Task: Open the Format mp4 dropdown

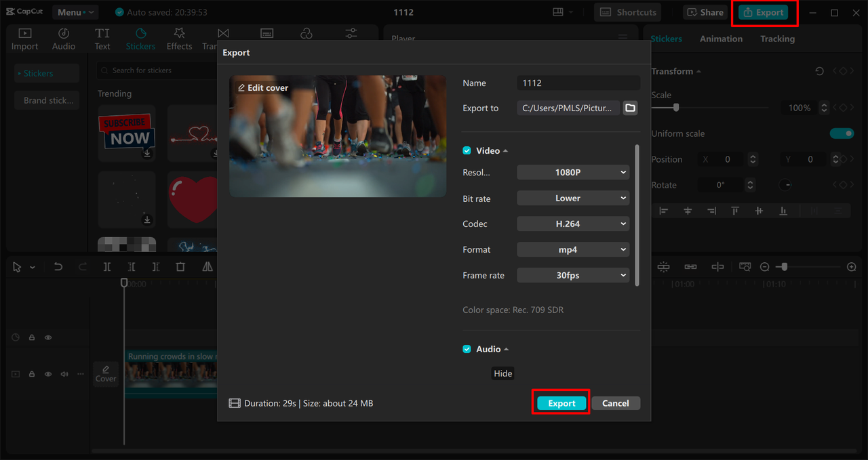Action: pyautogui.click(x=573, y=249)
